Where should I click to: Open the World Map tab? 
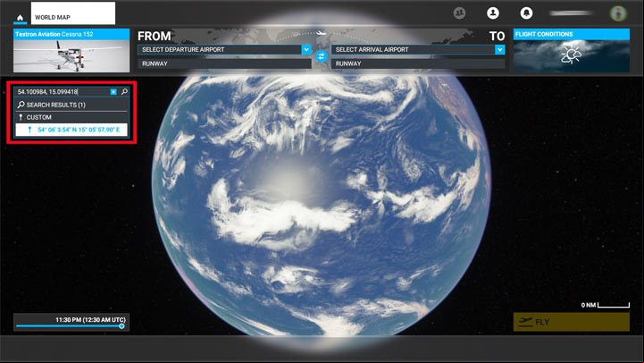coord(73,13)
